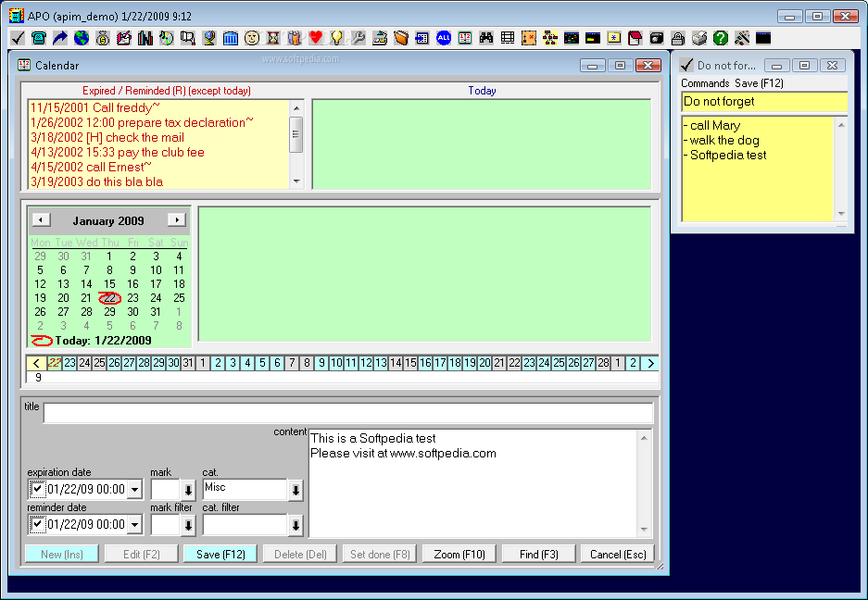
Task: Select '4/13/2002 15:33 pay the club fee' entry
Action: [x=118, y=152]
